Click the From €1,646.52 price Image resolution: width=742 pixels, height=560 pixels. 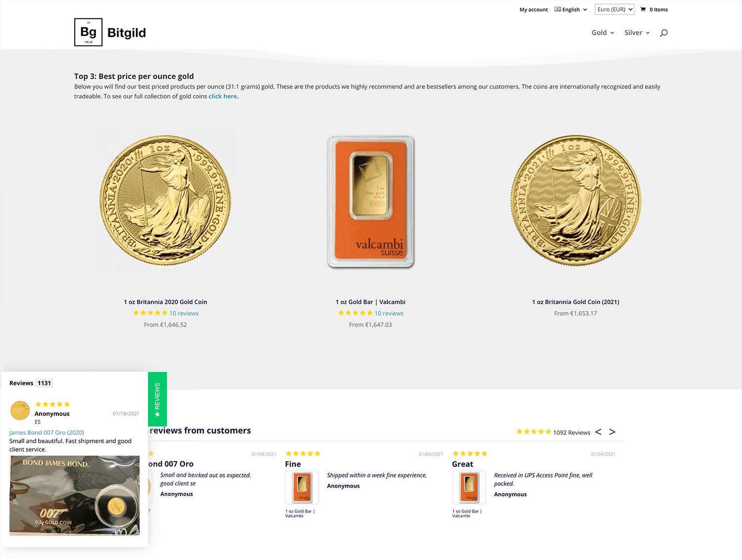[165, 325]
